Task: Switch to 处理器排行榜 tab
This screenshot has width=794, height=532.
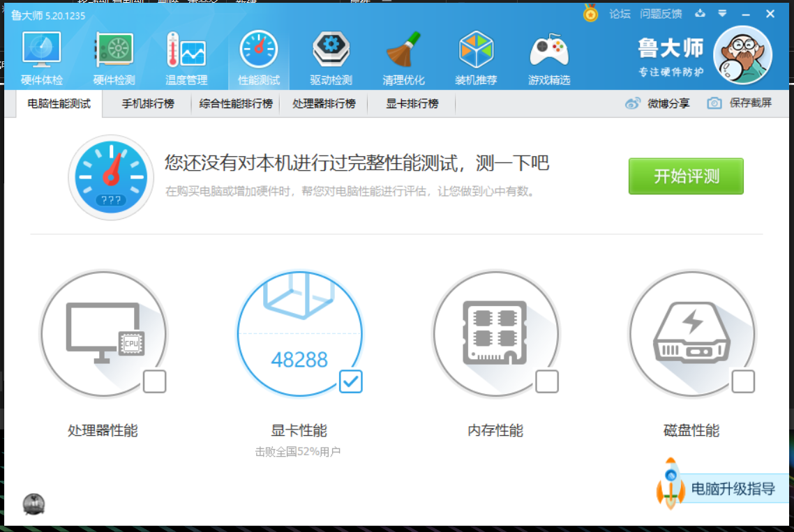Action: (x=324, y=104)
